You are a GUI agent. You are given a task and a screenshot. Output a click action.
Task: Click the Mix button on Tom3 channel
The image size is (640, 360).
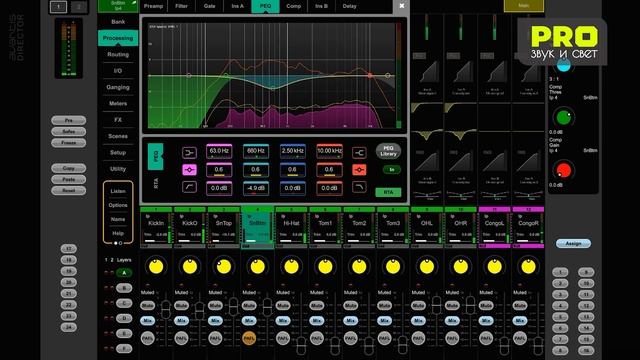(384, 321)
